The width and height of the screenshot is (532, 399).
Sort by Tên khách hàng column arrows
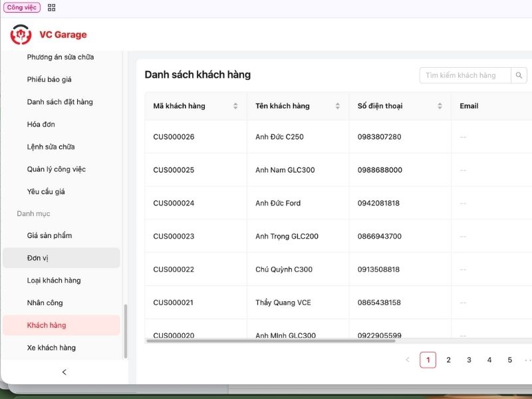pos(337,106)
